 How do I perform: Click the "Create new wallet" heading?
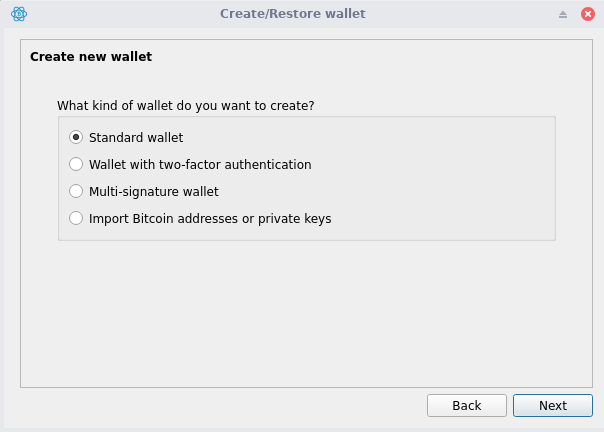91,57
